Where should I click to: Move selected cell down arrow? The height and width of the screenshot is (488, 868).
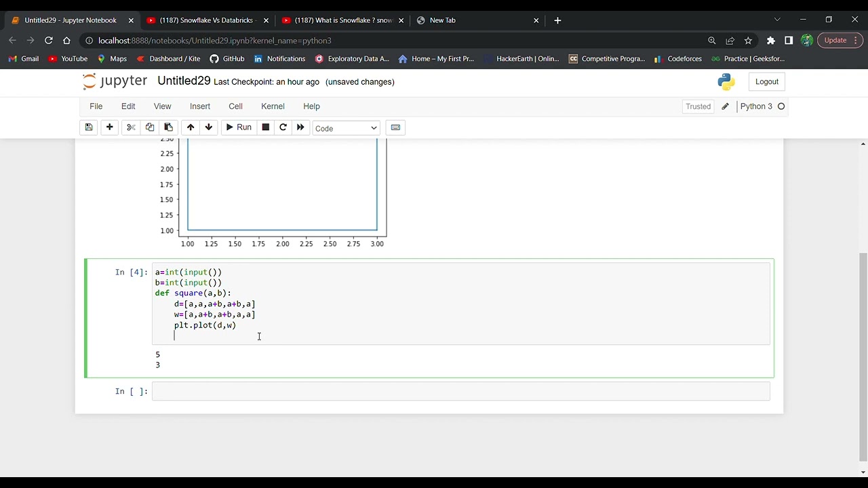[209, 127]
